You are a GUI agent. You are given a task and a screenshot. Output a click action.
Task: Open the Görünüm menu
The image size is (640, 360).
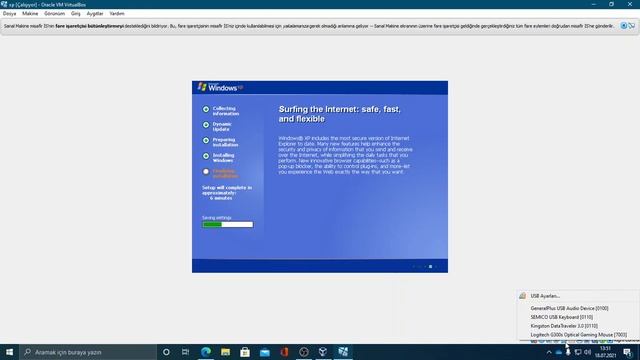pyautogui.click(x=54, y=13)
